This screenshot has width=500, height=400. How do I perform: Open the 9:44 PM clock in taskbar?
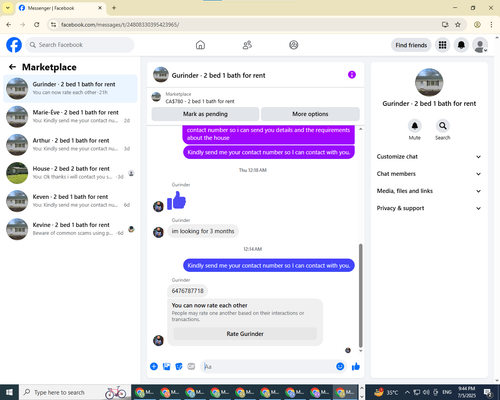coord(467,392)
